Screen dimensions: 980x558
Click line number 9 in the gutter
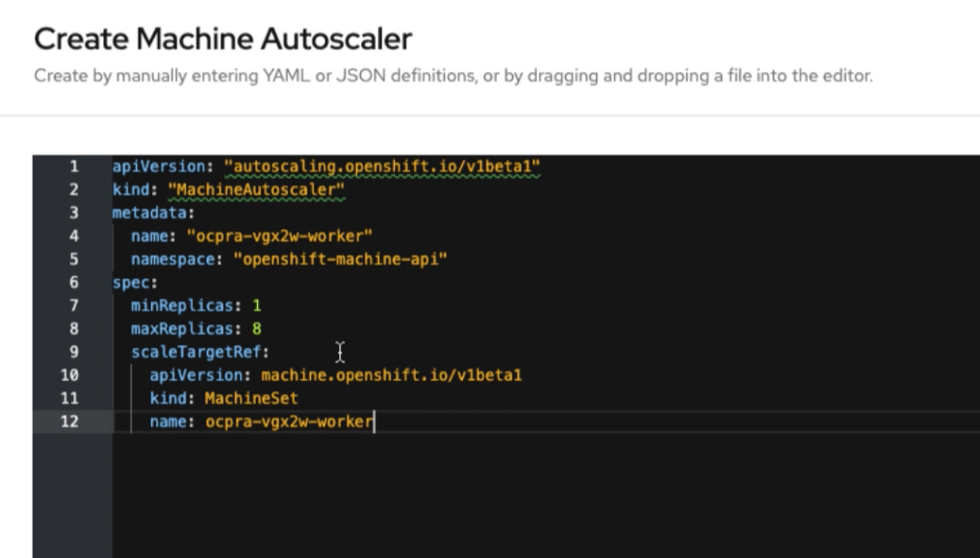(x=73, y=352)
